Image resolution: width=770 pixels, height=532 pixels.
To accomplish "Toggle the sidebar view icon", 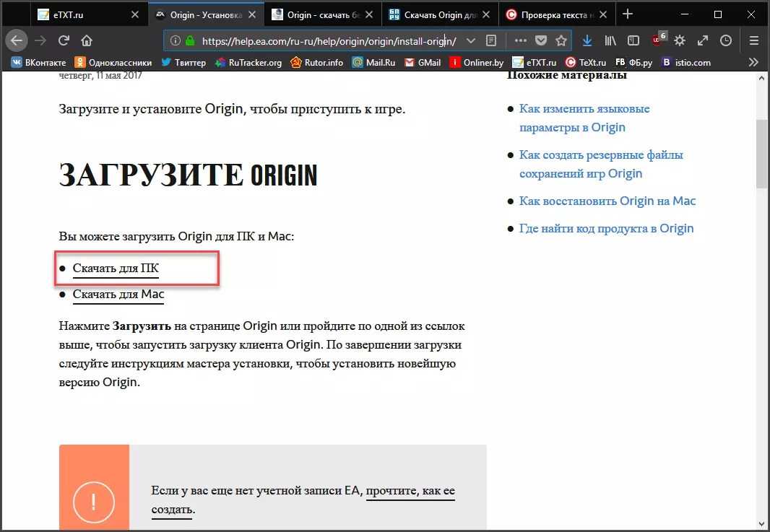I will click(633, 40).
